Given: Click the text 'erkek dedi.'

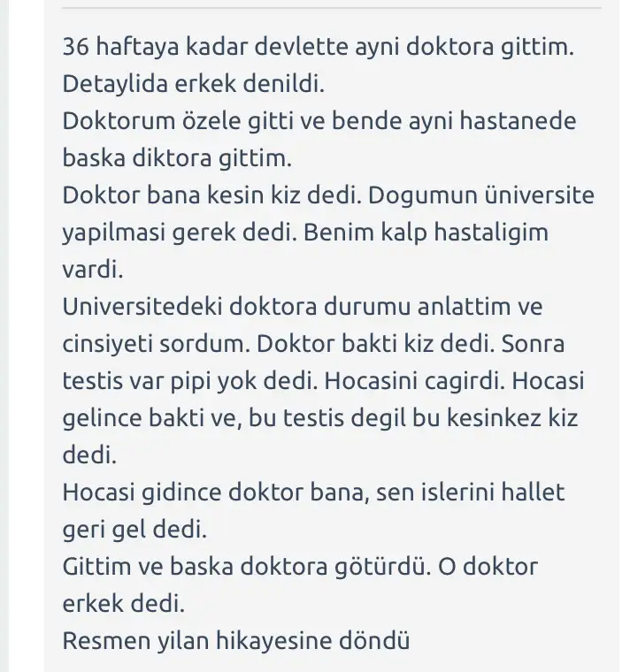Looking at the screenshot, I should coord(124,604).
